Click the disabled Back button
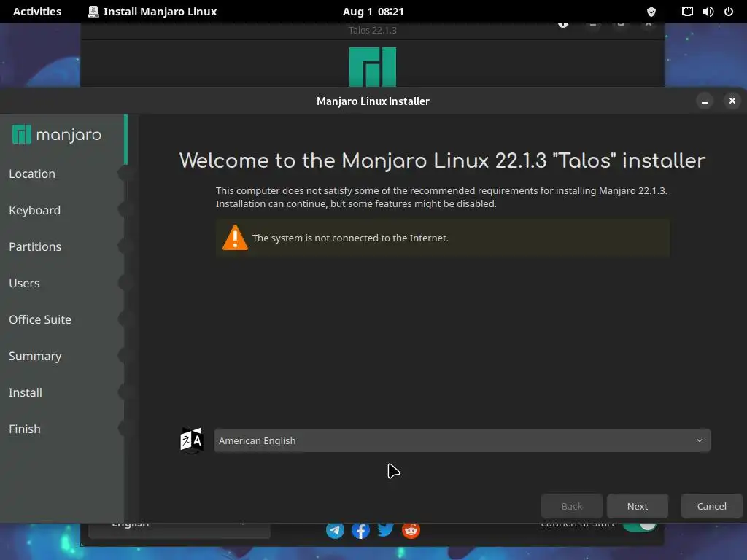747x560 pixels. [x=572, y=506]
